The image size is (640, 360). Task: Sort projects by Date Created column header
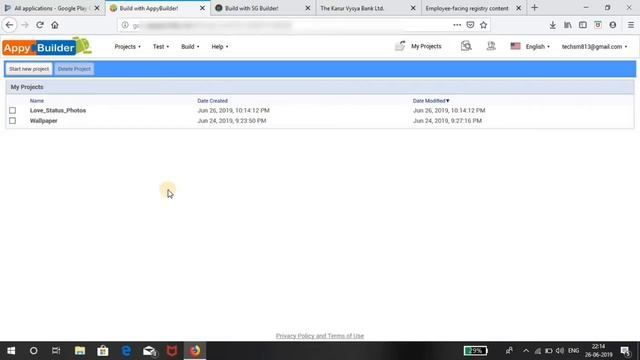[x=212, y=101]
